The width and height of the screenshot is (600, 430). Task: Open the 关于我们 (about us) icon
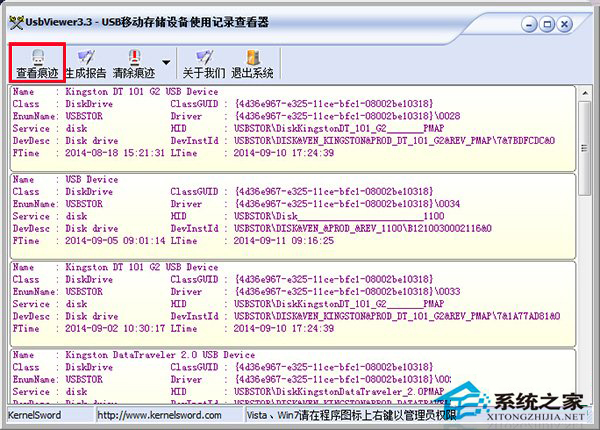coord(204,64)
